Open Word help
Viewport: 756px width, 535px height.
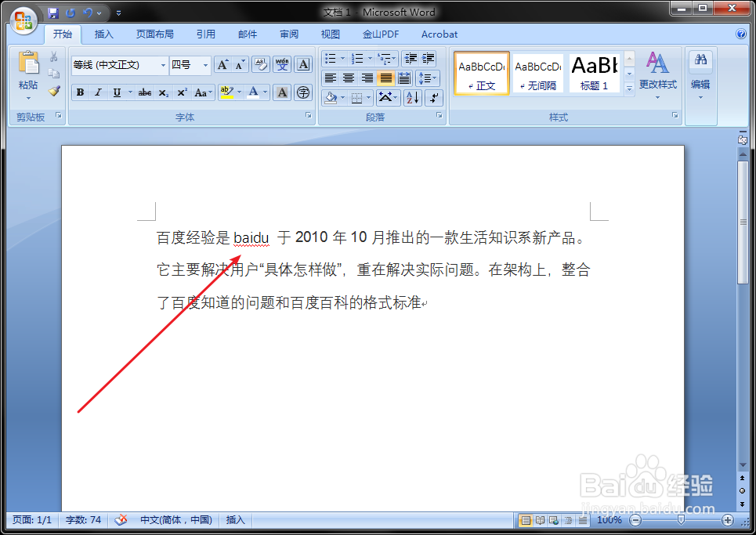point(741,34)
